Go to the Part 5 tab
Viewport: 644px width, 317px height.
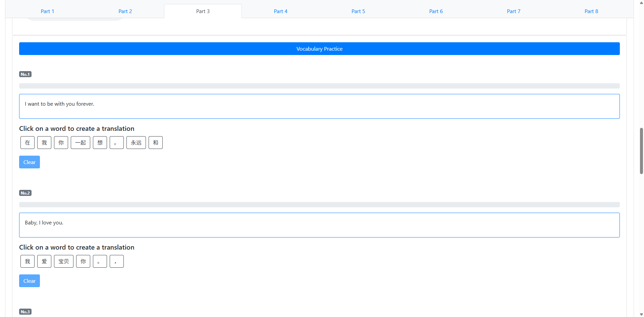click(x=358, y=11)
